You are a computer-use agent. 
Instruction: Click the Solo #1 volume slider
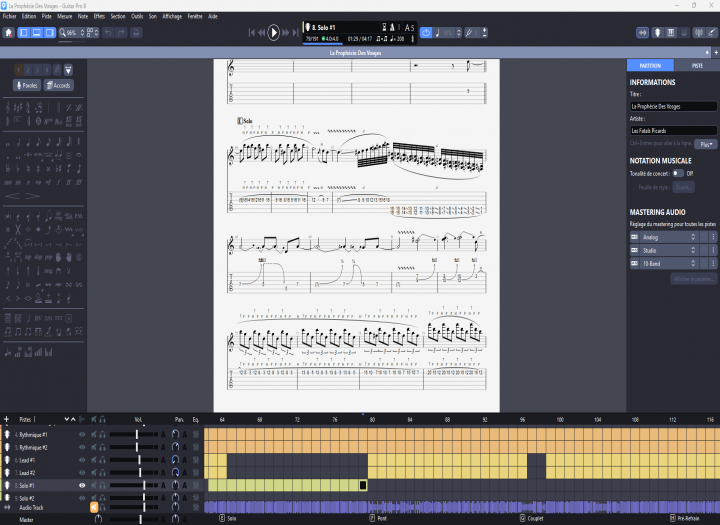point(143,485)
